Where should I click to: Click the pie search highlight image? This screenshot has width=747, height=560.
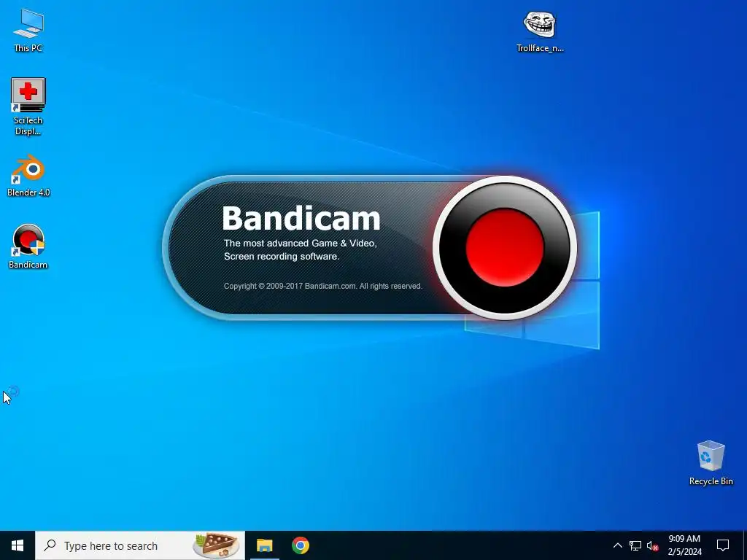point(217,545)
